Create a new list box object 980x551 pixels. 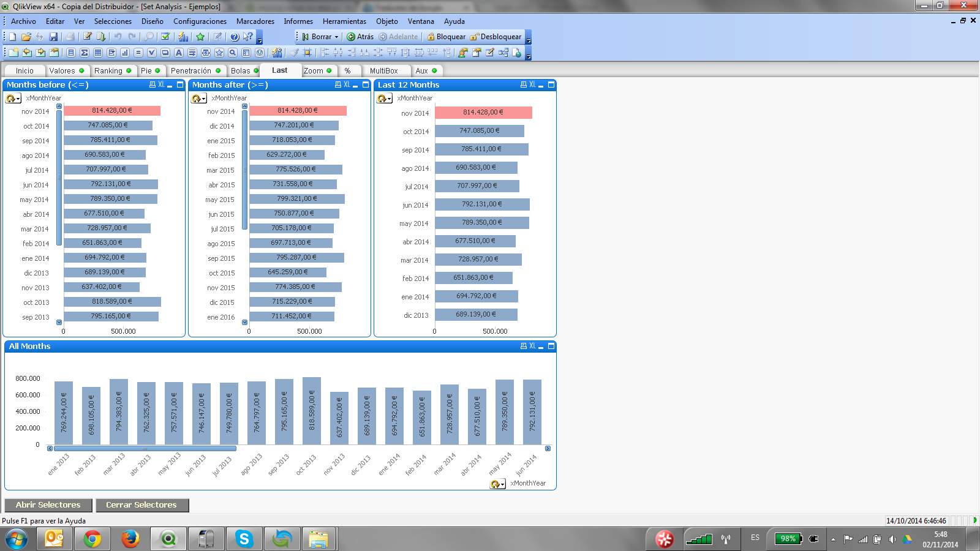(71, 53)
